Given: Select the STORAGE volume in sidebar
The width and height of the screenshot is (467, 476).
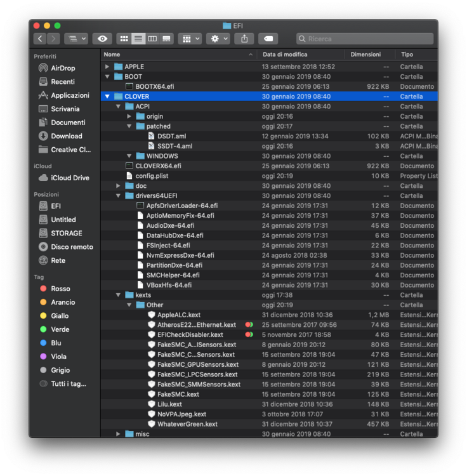Looking at the screenshot, I should click(66, 233).
